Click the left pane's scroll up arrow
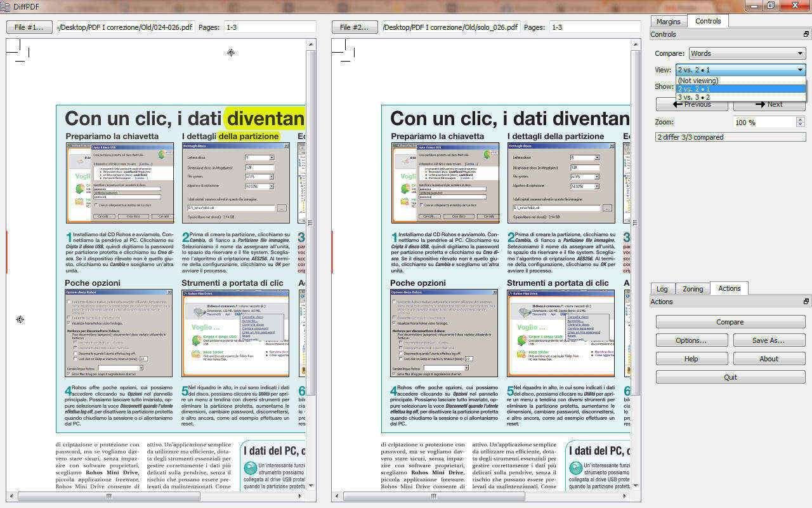 [311, 44]
